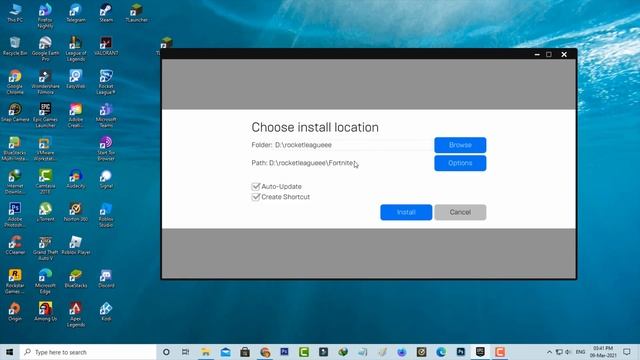Select the uTorrent desktop shortcut

click(45, 212)
